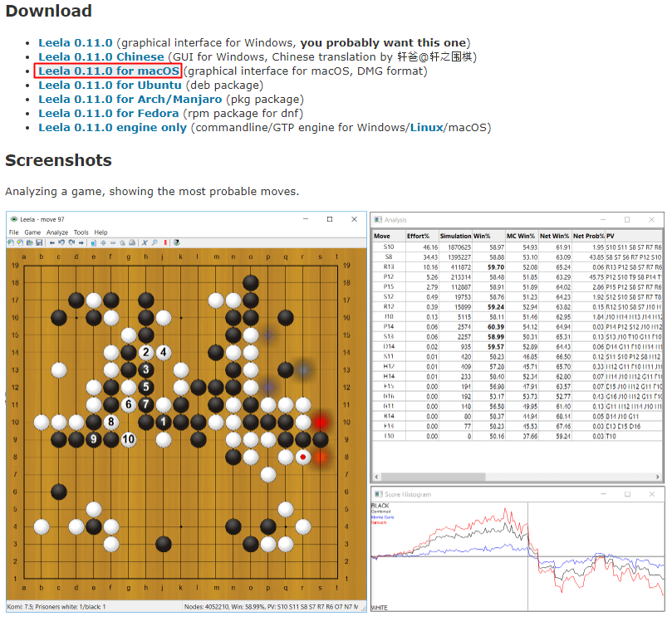Viewport: 672px width, 621px height.
Task: Click the blue cross-arrows toolbar icon
Action: point(103,242)
